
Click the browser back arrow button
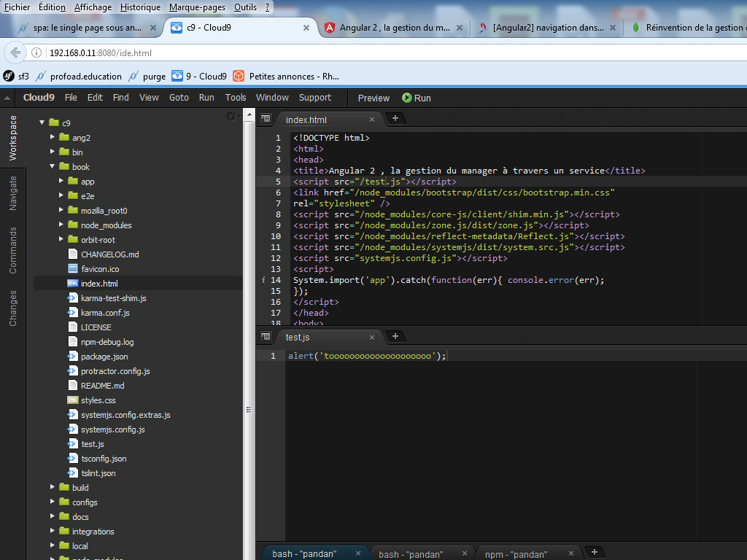15,52
